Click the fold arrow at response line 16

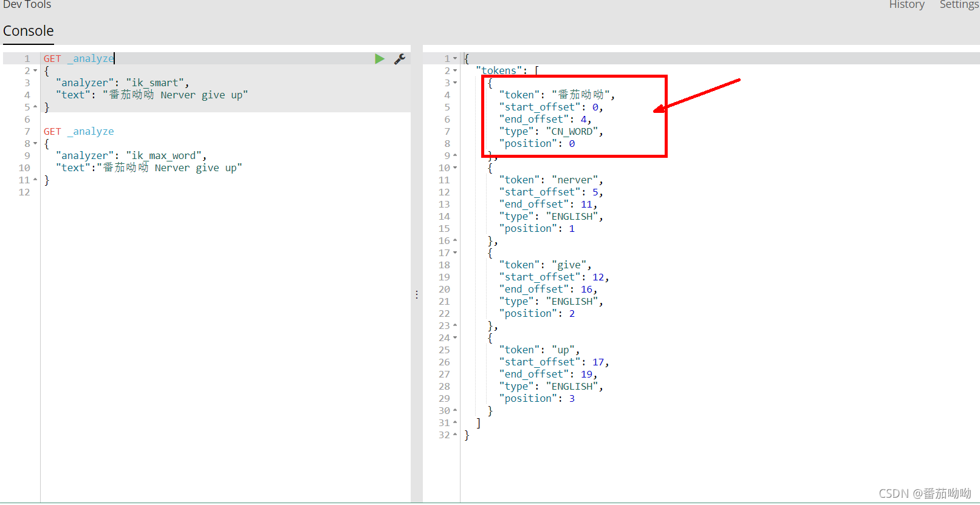click(x=455, y=241)
